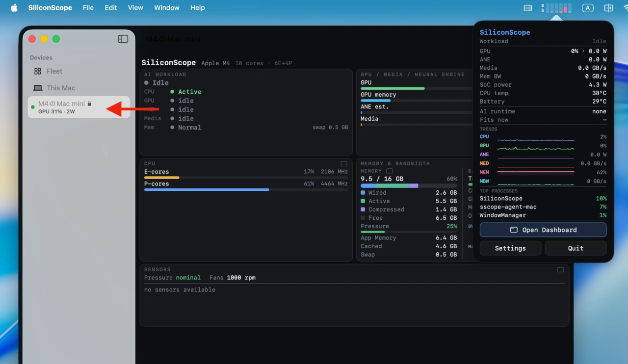628x364 pixels.
Task: Select the M4のMac mini device row
Action: (x=78, y=107)
